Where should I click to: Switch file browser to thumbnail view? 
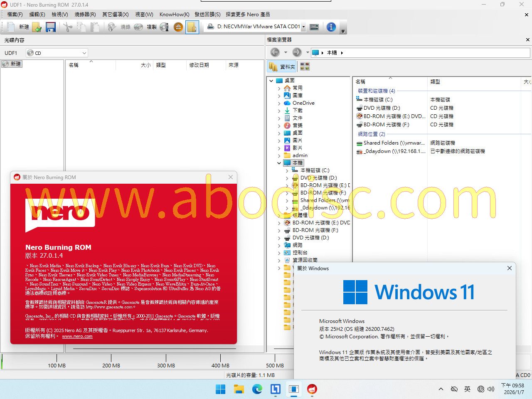coord(305,66)
